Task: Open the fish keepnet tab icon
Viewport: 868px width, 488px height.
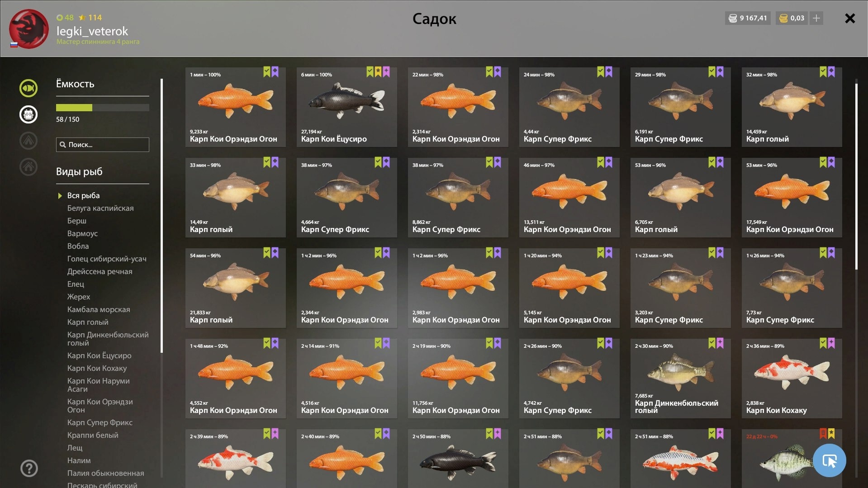Action: pyautogui.click(x=28, y=88)
